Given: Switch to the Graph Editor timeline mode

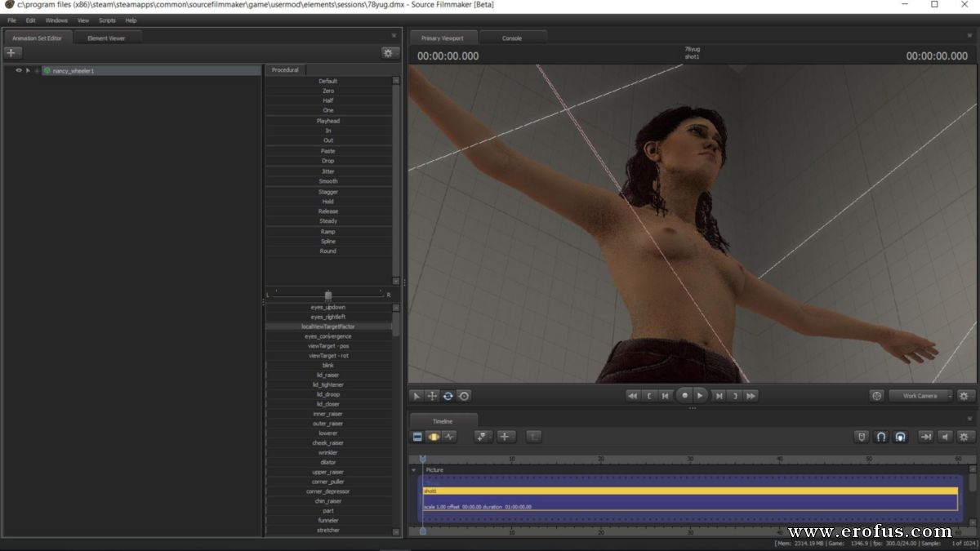Looking at the screenshot, I should pyautogui.click(x=449, y=437).
